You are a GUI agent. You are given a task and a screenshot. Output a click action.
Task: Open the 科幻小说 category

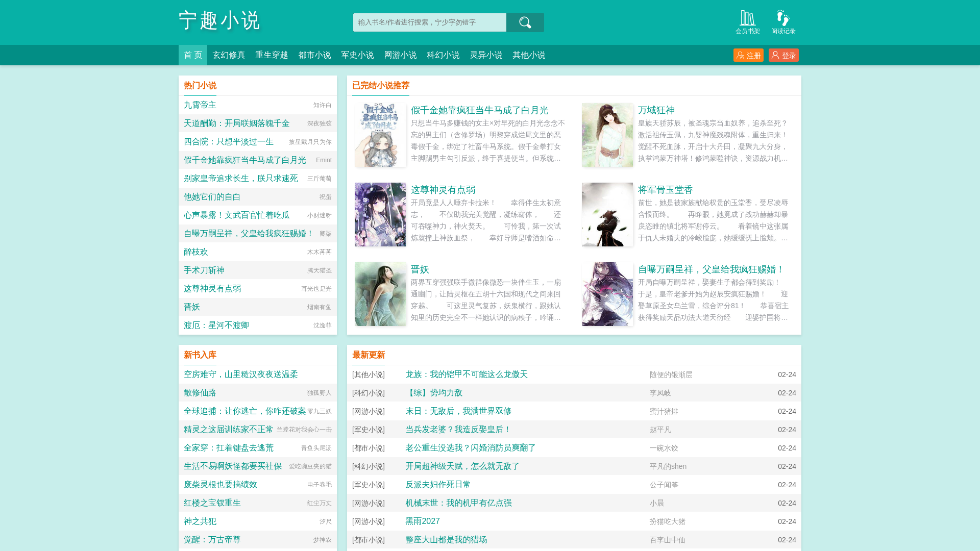point(443,55)
